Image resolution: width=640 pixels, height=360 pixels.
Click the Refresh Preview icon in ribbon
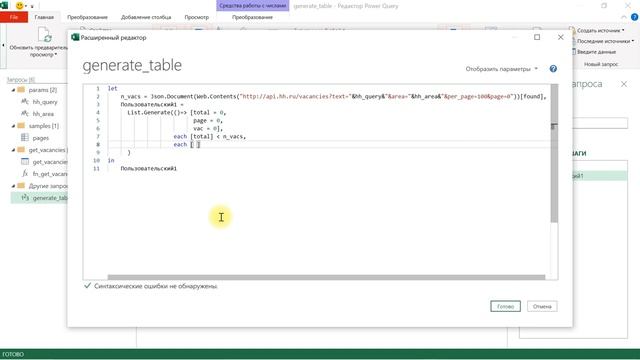click(x=44, y=35)
